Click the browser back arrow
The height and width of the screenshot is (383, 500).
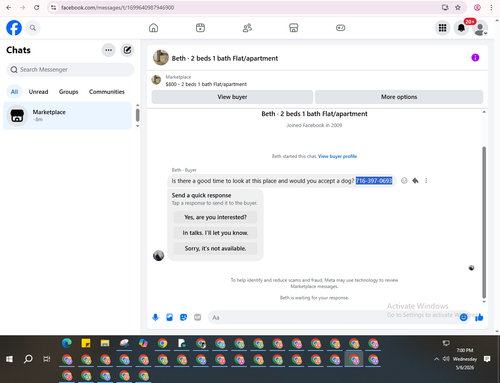pos(9,7)
